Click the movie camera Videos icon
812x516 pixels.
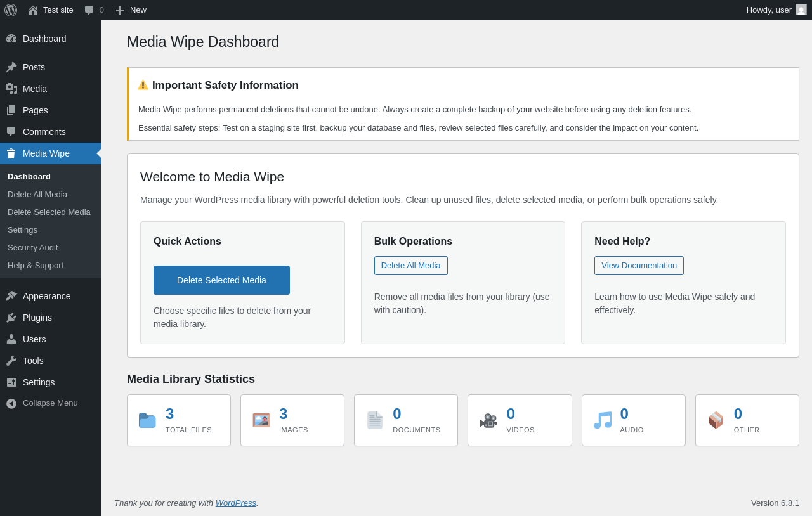488,420
